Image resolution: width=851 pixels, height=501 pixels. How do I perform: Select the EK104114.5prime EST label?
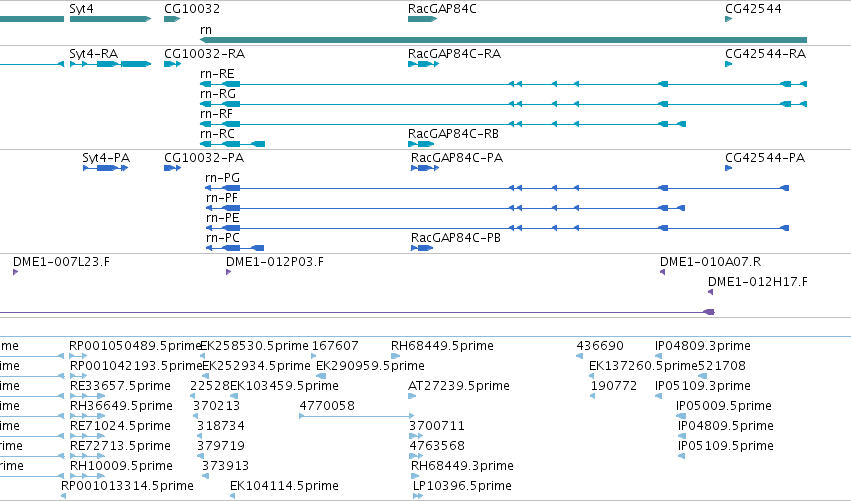click(x=284, y=486)
